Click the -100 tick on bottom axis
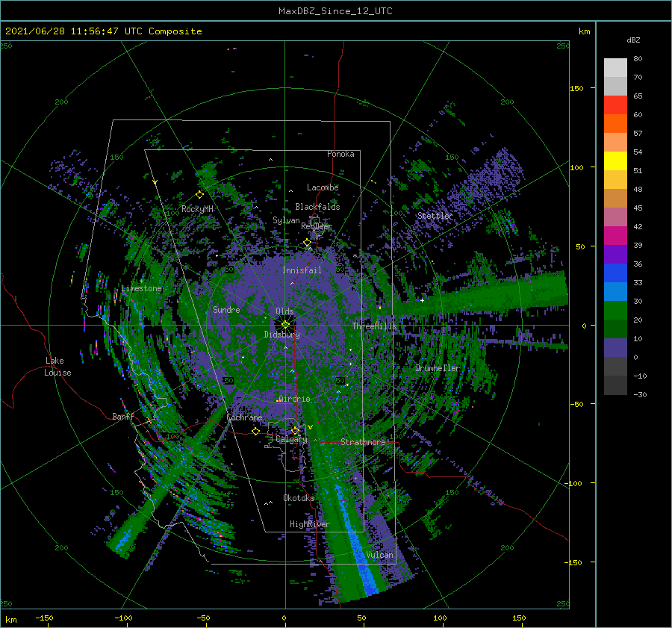This screenshot has height=628, width=672. click(x=123, y=618)
